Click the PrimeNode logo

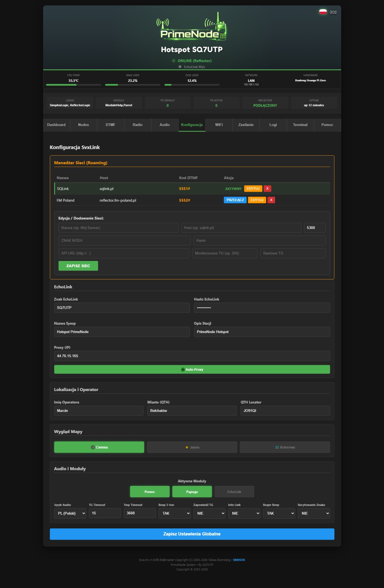point(191,27)
